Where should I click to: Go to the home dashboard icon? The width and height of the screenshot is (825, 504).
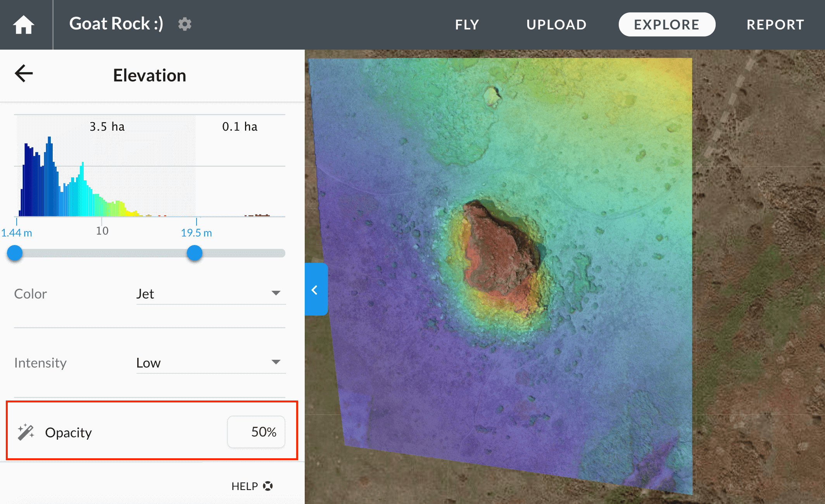point(24,25)
